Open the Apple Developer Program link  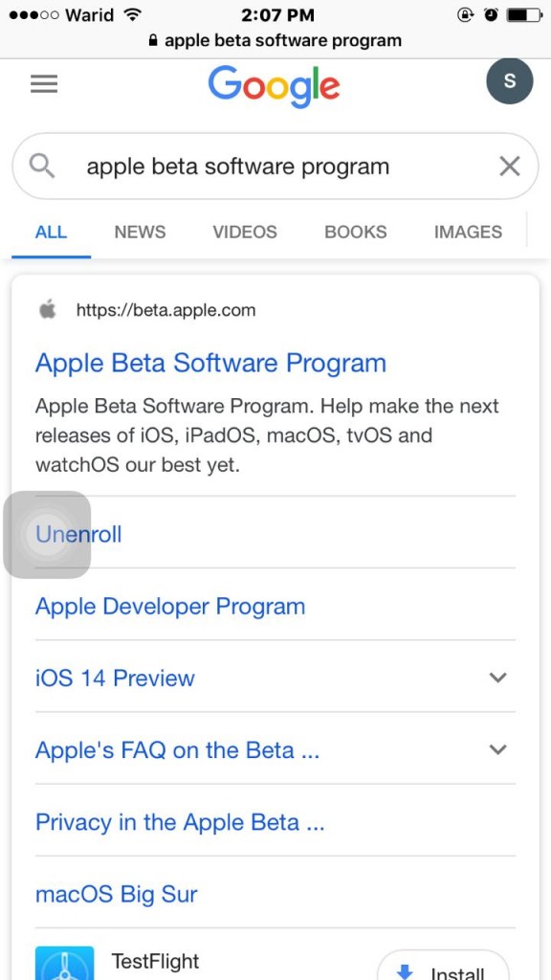click(x=170, y=606)
